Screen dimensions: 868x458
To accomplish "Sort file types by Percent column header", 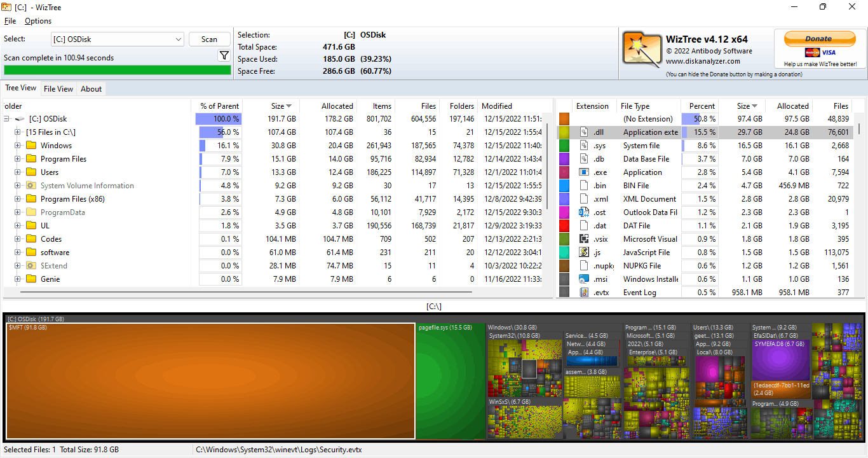I will [x=700, y=106].
